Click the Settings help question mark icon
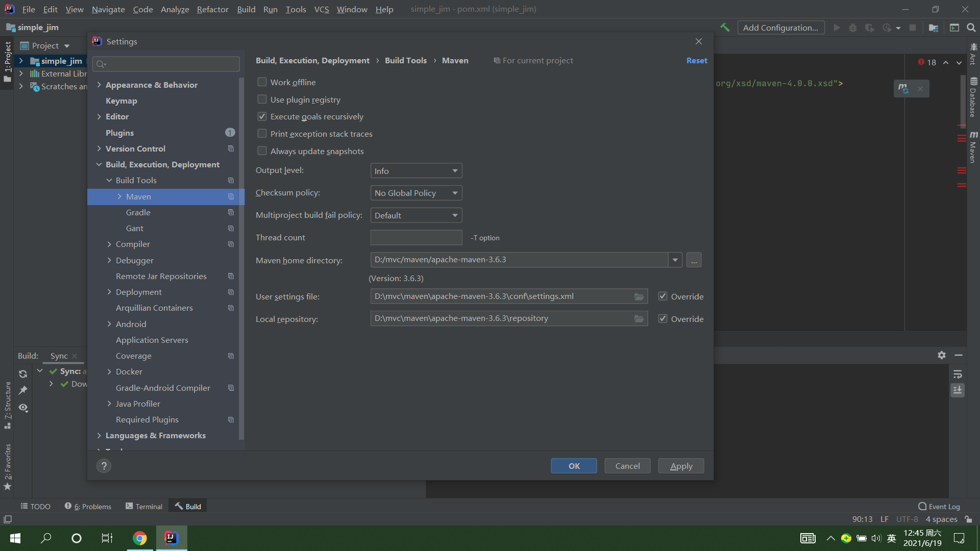 [104, 466]
